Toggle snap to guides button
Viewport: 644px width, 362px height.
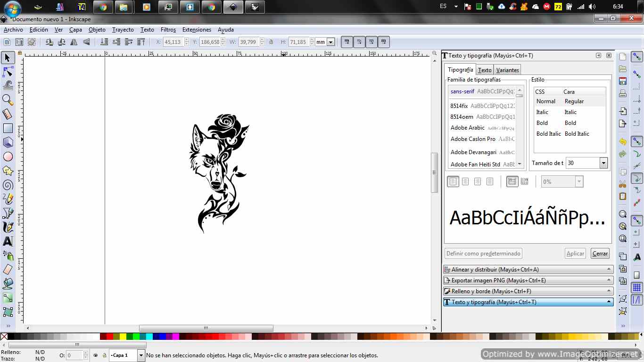(637, 300)
